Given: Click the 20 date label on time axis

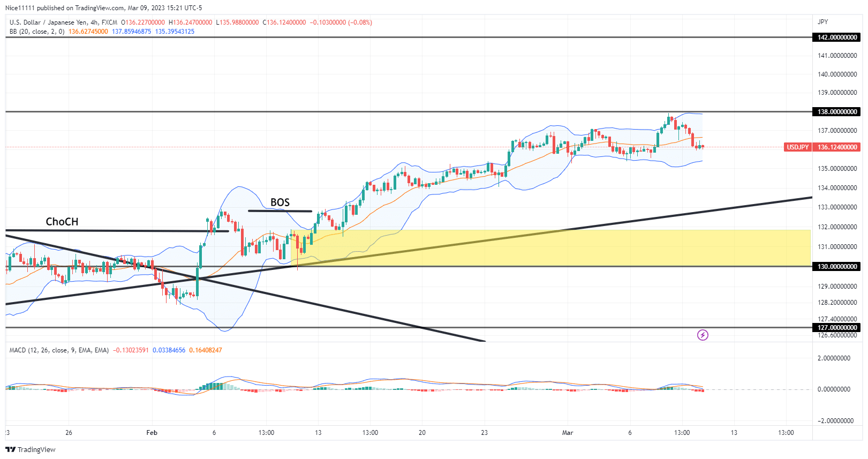Looking at the screenshot, I should point(422,433).
